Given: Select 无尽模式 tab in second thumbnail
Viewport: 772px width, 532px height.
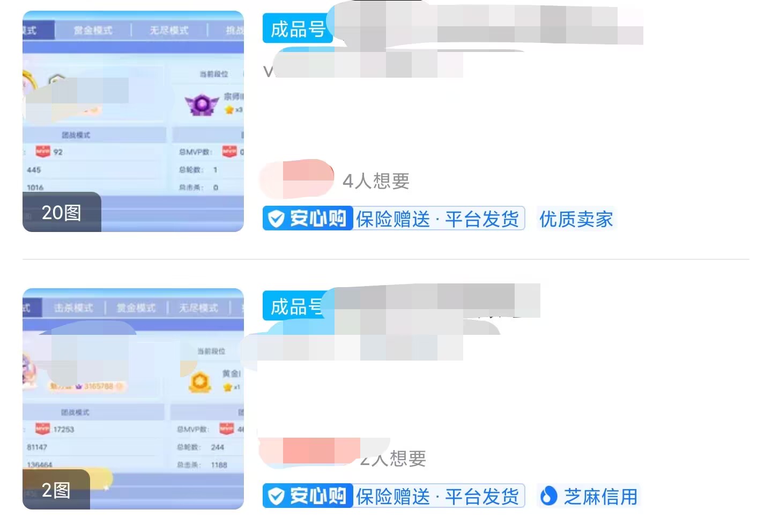Looking at the screenshot, I should [x=198, y=308].
